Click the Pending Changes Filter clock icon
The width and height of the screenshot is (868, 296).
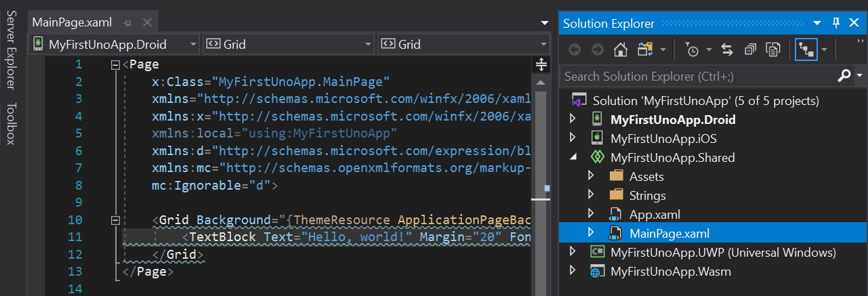tap(692, 49)
